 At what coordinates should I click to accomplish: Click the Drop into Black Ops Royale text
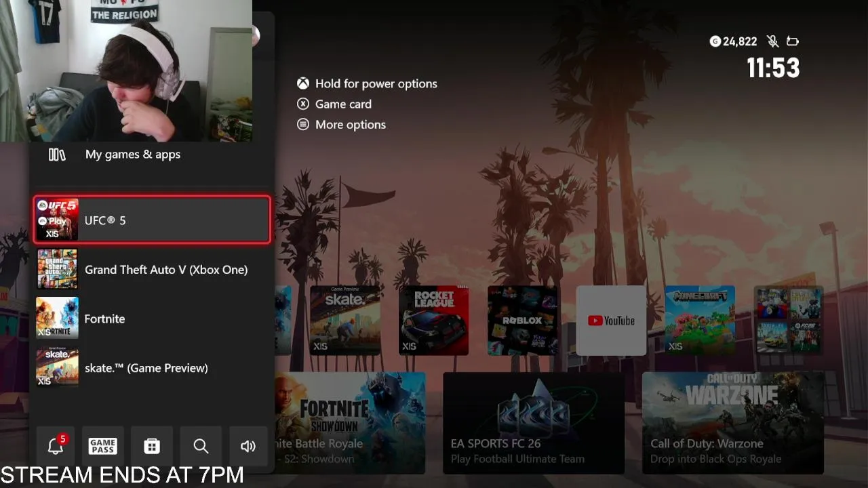point(716,459)
